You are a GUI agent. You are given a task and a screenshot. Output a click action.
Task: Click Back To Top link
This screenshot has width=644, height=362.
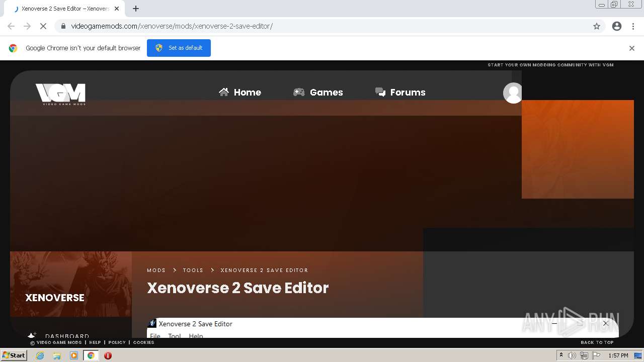pyautogui.click(x=597, y=342)
